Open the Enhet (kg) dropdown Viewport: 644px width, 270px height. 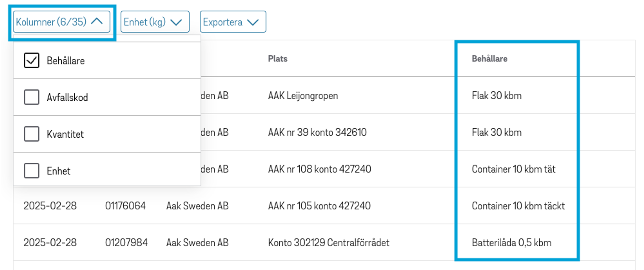[x=155, y=22]
